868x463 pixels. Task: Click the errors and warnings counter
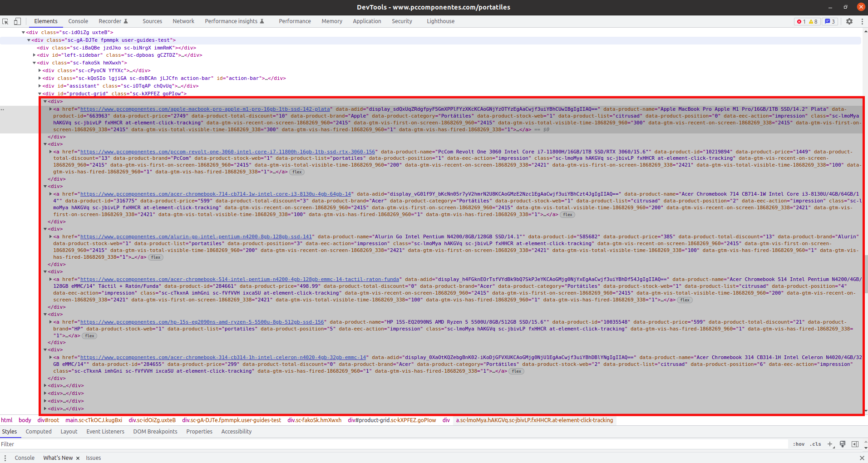(807, 21)
